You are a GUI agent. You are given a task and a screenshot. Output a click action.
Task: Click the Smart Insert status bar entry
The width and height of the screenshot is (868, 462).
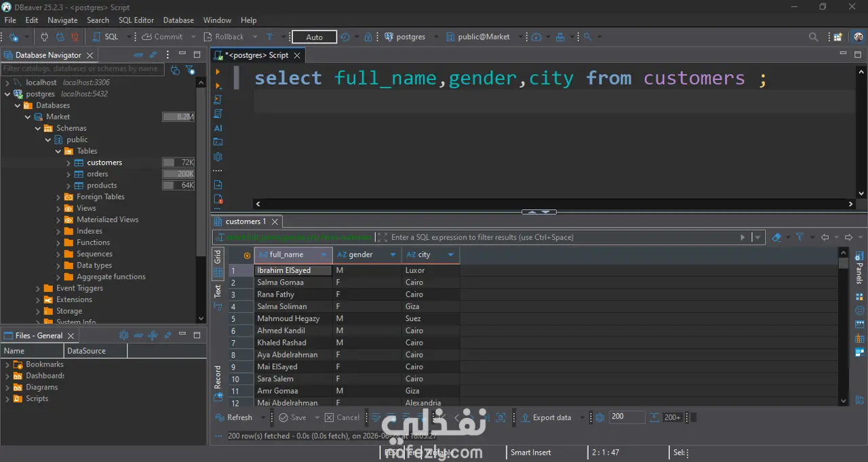pyautogui.click(x=531, y=452)
